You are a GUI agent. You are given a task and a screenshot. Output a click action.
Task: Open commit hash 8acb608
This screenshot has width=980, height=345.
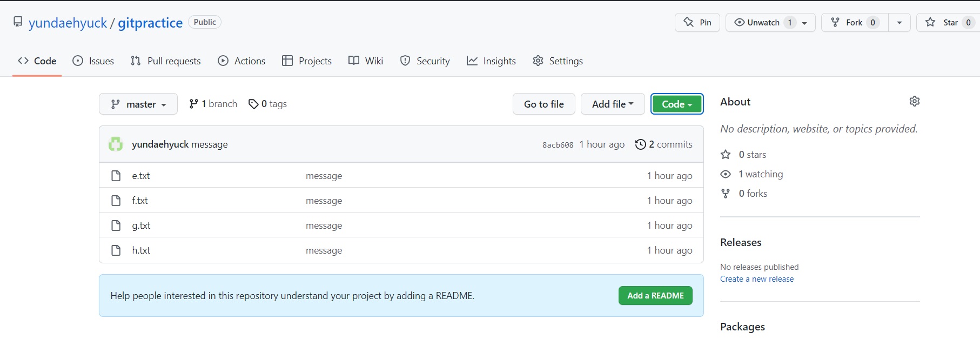click(558, 145)
